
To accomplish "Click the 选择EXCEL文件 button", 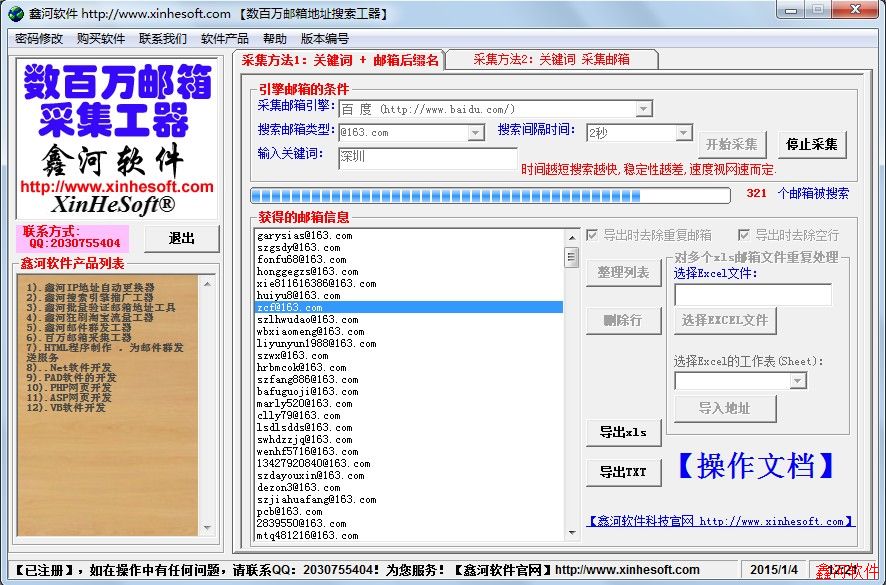I will (725, 320).
